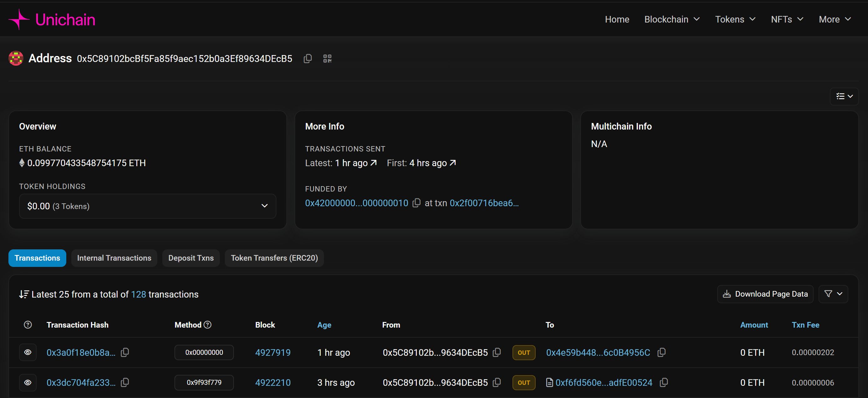Click the 0x9f93f779 method badge
This screenshot has width=868, height=398.
coord(204,382)
